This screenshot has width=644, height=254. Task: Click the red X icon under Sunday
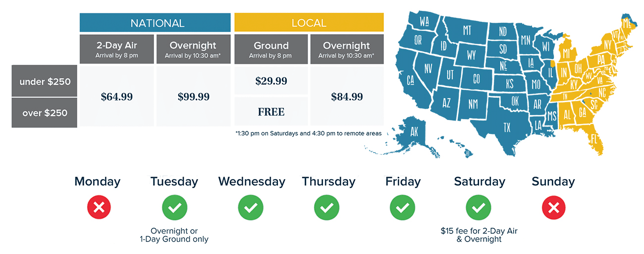(554, 207)
